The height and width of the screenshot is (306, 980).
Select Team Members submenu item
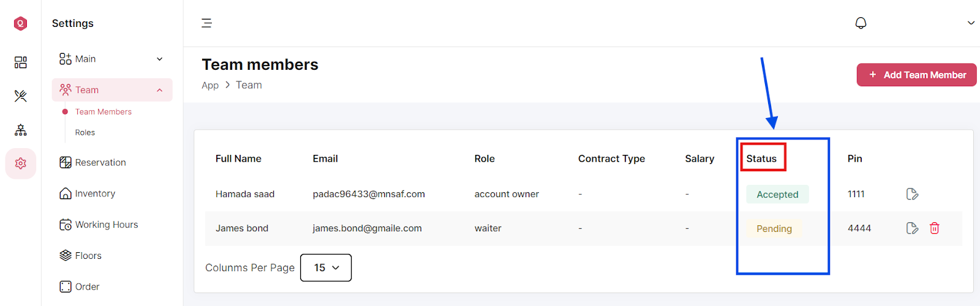[104, 112]
